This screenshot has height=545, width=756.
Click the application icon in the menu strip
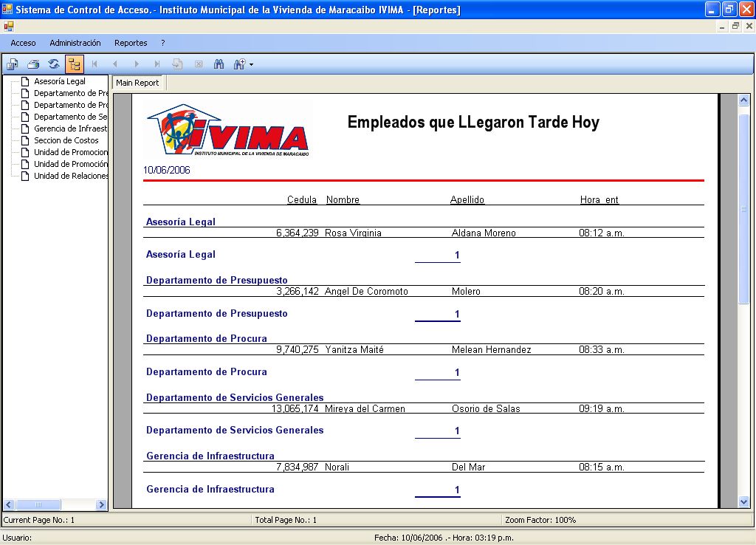(x=9, y=26)
